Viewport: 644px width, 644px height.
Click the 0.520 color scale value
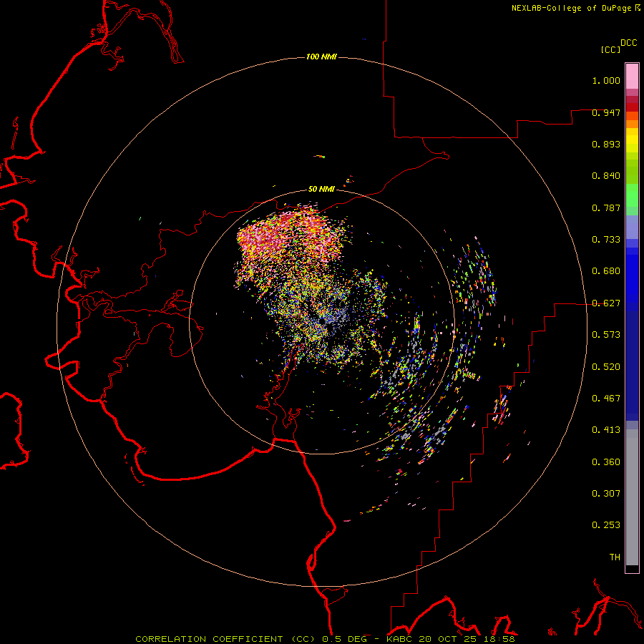pyautogui.click(x=606, y=367)
